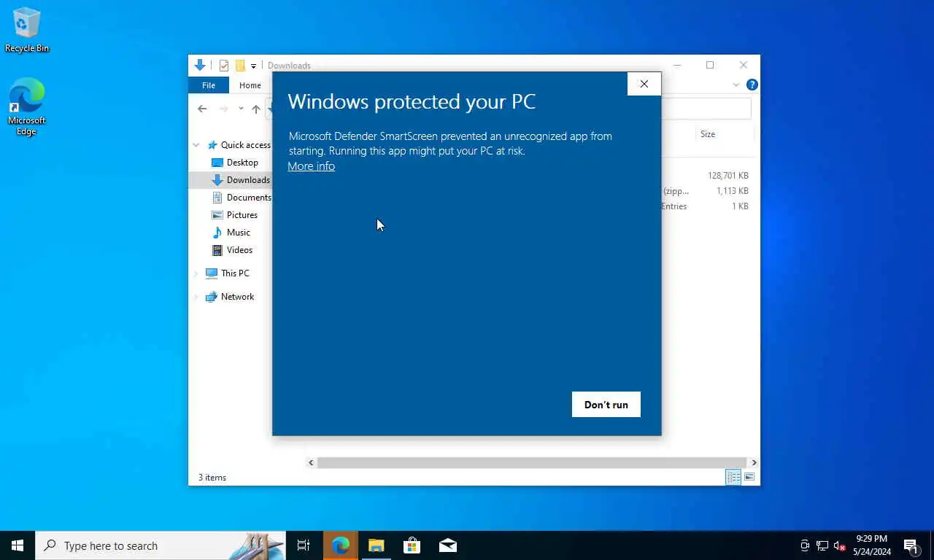
Task: Click the horizontal scrollbar in Explorer
Action: (532, 462)
